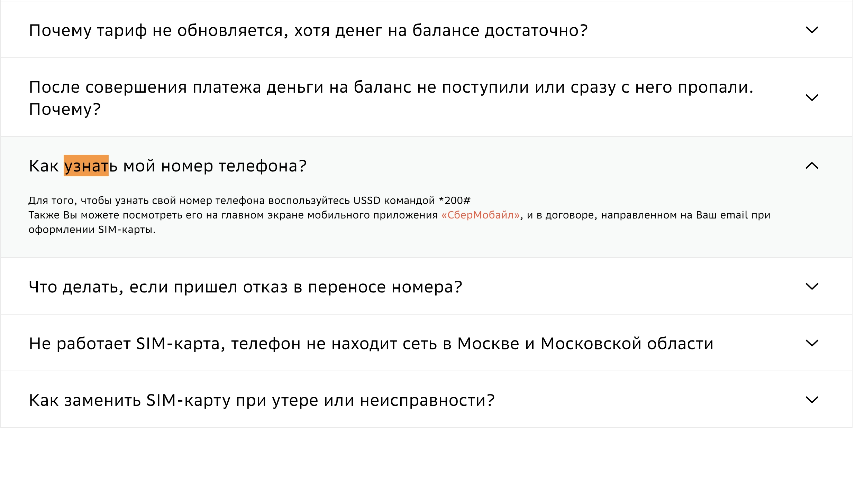856x504 pixels.
Task: Click the chevron on the payment question row
Action: 813,97
